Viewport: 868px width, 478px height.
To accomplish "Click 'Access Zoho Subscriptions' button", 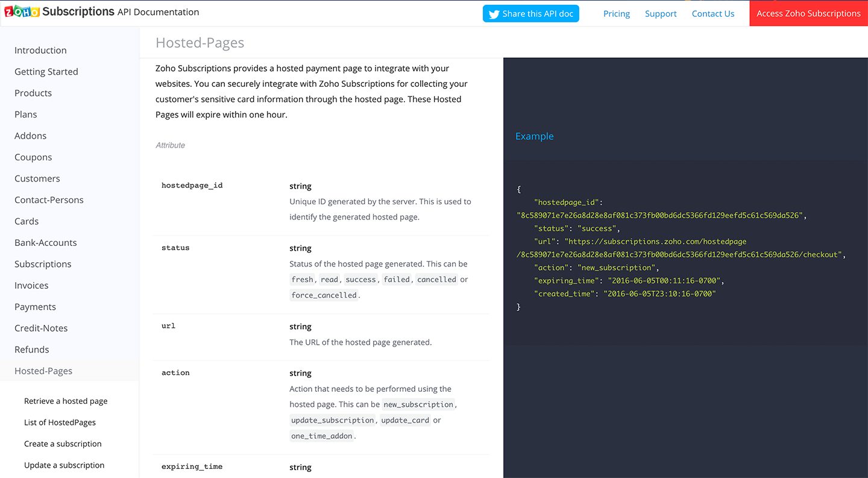I will pos(808,13).
